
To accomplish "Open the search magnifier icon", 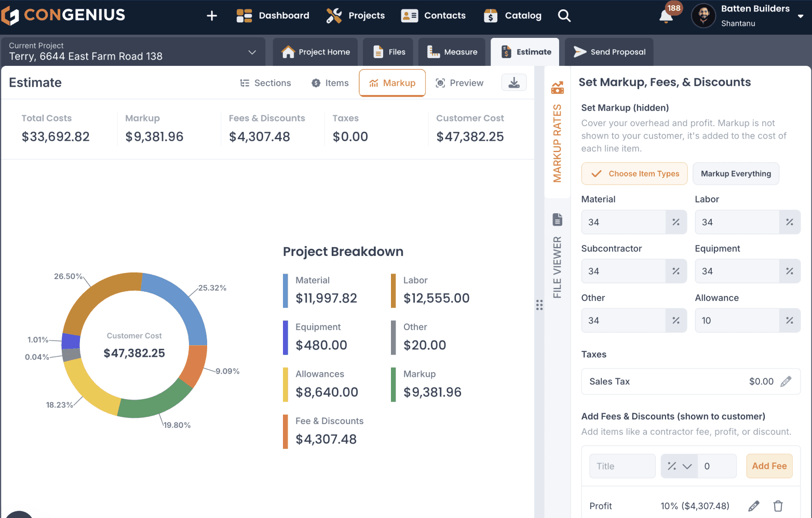I will [564, 16].
